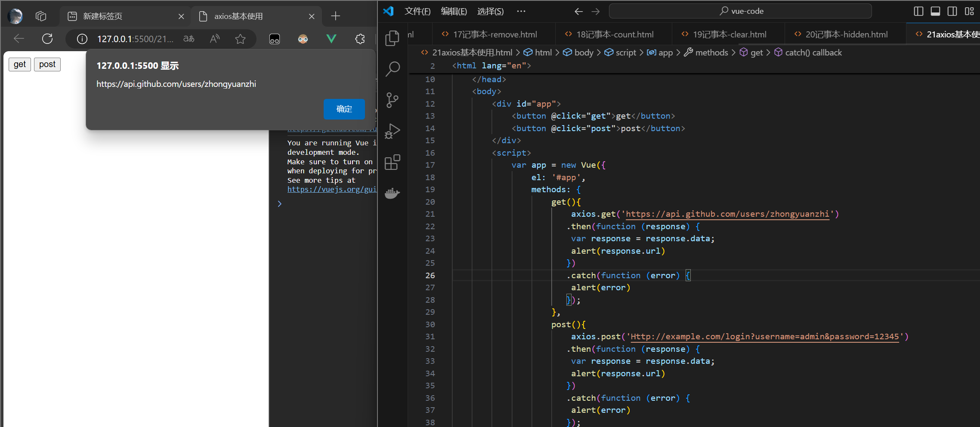
Task: Open the VS Code Explorer panel icon
Action: [x=392, y=38]
